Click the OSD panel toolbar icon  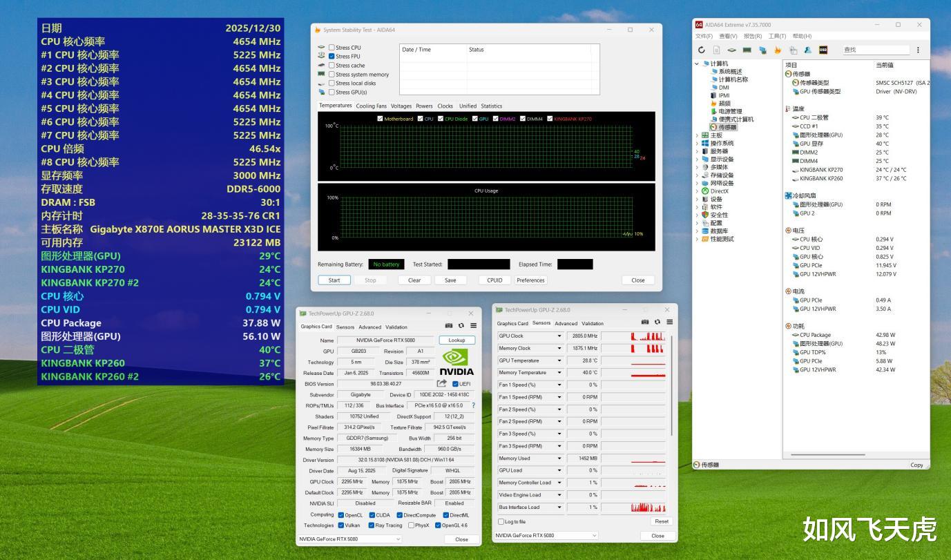point(823,50)
